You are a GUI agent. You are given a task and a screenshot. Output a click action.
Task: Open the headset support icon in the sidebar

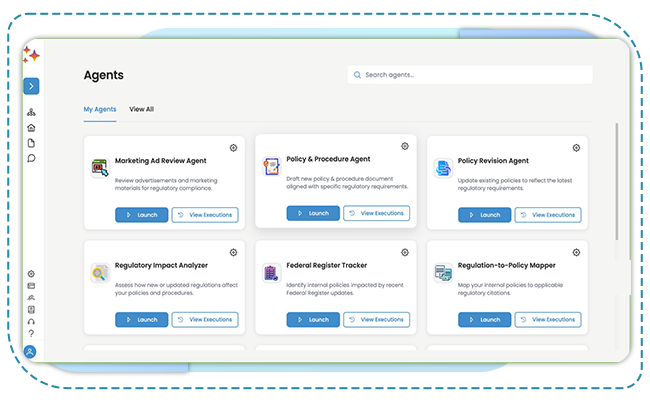31,321
